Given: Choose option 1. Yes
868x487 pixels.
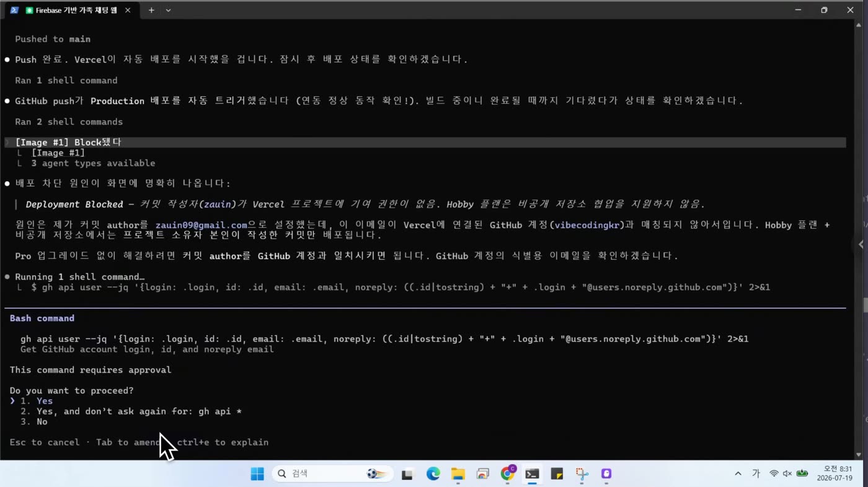Looking at the screenshot, I should pyautogui.click(x=37, y=401).
